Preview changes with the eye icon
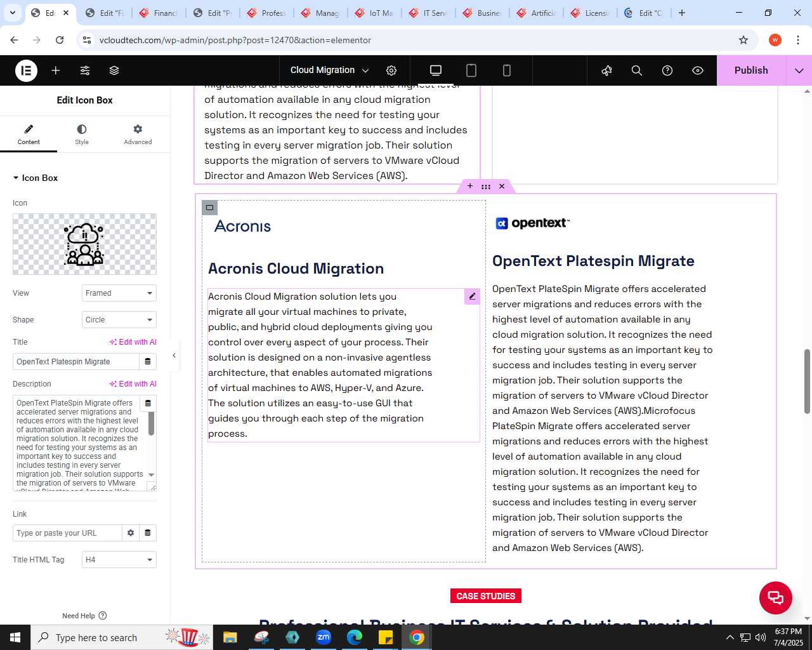This screenshot has height=650, width=812. click(x=698, y=70)
